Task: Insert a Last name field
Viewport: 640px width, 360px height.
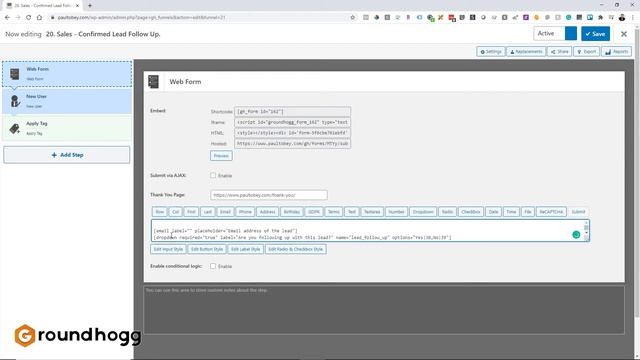Action: tap(207, 212)
